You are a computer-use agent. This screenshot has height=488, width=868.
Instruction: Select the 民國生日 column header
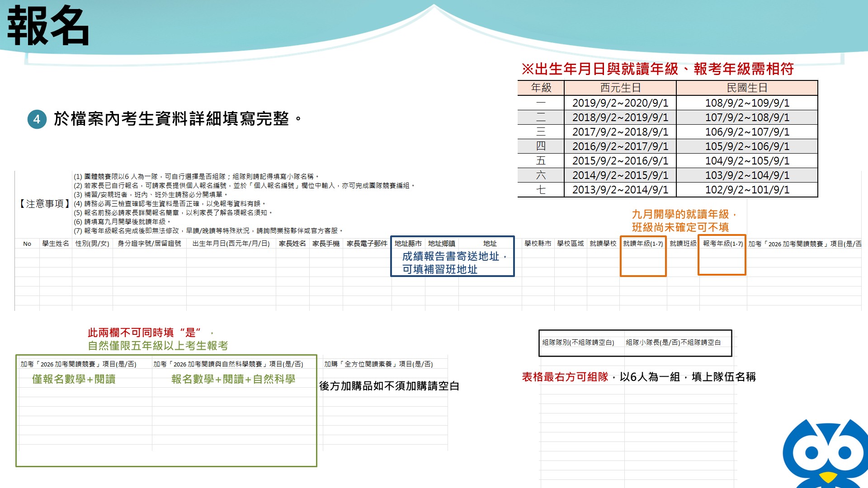747,88
